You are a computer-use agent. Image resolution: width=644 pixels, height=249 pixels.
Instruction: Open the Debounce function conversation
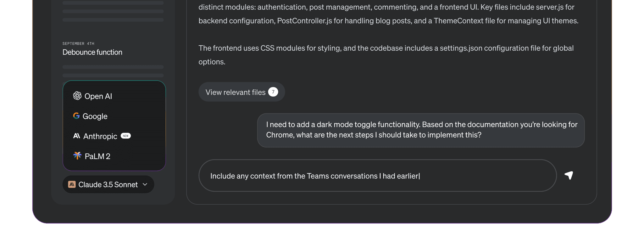(x=92, y=52)
